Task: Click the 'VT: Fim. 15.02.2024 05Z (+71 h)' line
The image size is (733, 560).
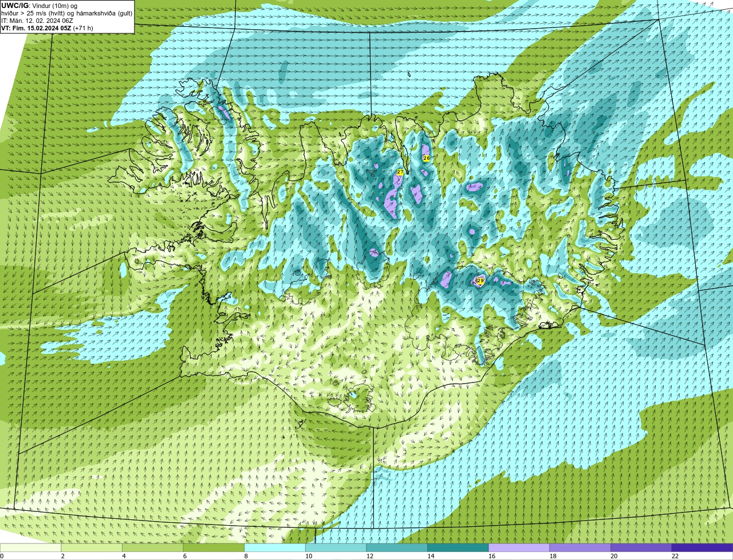Action: pyautogui.click(x=47, y=27)
